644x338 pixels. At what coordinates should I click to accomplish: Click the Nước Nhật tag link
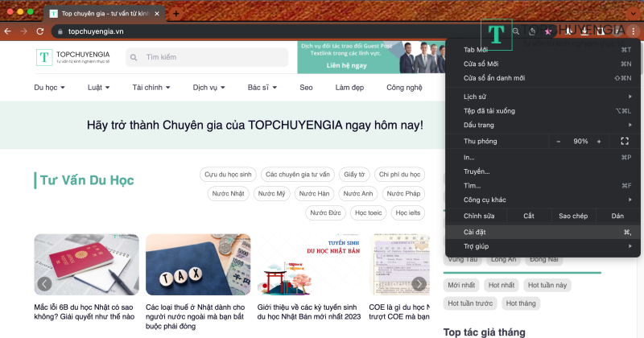tap(227, 194)
